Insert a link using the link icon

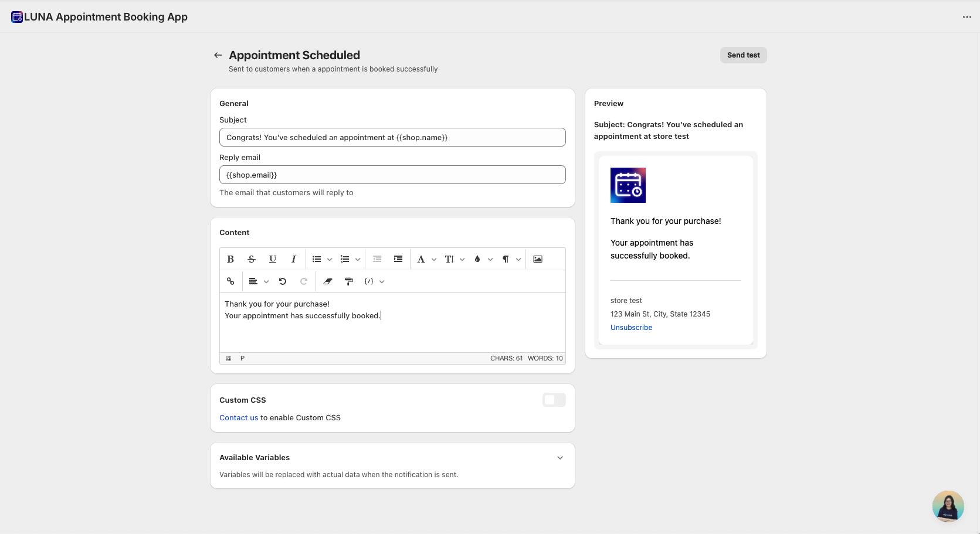pos(230,281)
